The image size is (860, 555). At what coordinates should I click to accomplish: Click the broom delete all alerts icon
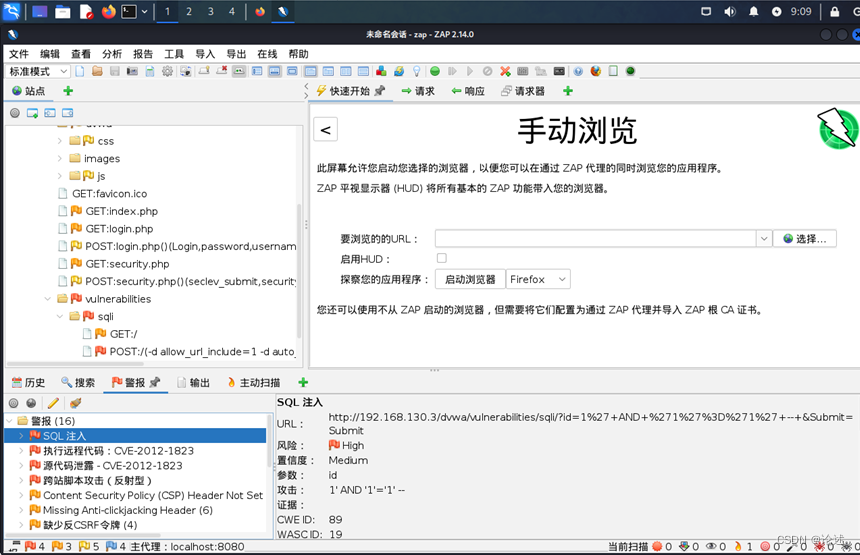click(75, 403)
